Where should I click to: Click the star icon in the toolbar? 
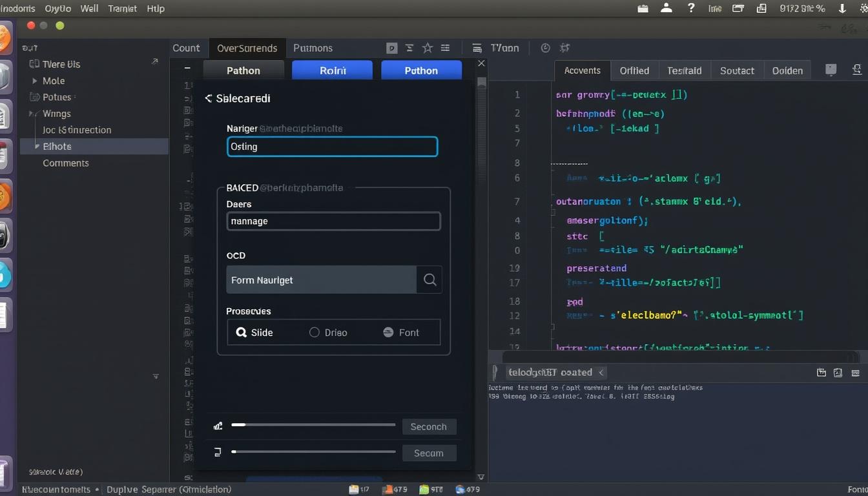coord(427,47)
